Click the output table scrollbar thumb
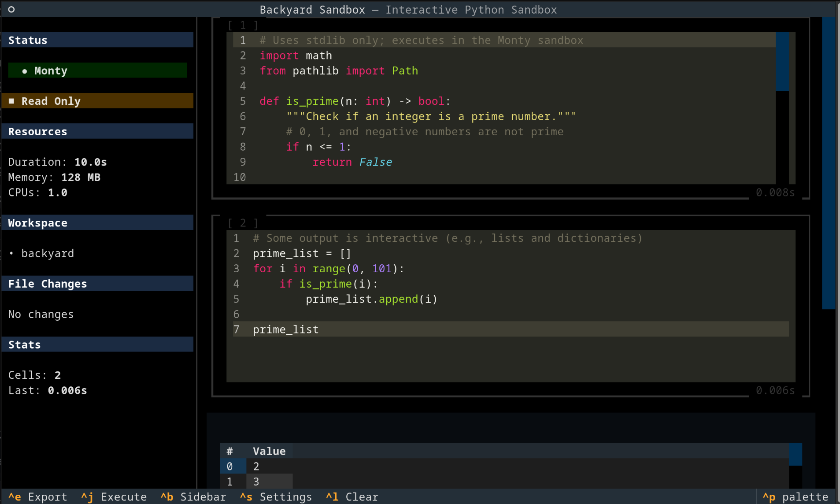840x504 pixels. 796,454
